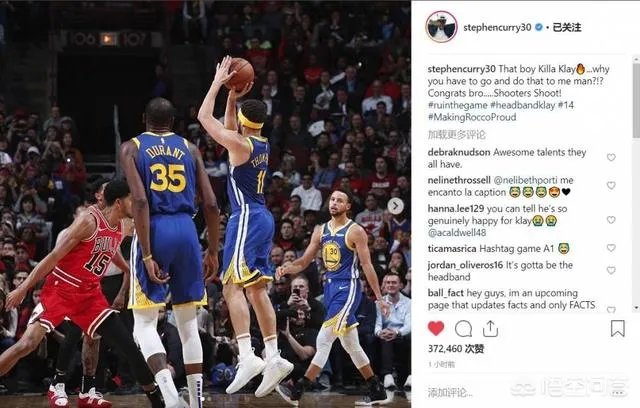
Task: Like ticamasrica's comment with the heart
Action: point(611,248)
